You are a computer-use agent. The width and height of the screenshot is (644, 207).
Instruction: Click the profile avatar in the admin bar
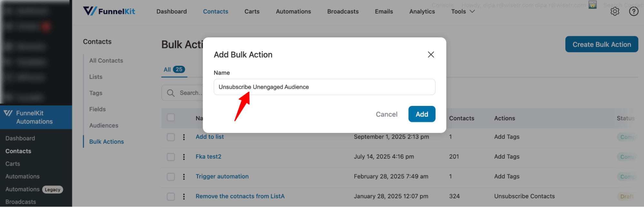click(593, 5)
